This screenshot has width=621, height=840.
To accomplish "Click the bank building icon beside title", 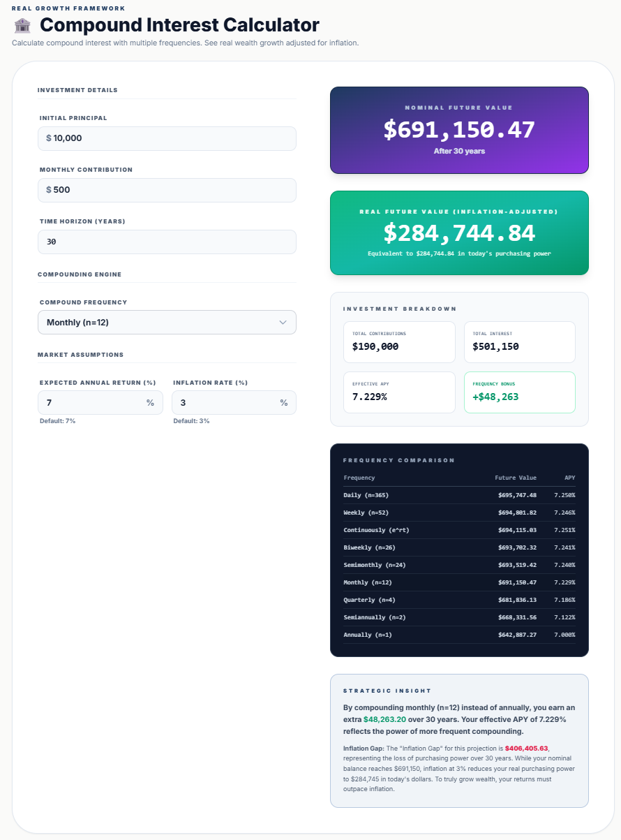I will pos(22,26).
